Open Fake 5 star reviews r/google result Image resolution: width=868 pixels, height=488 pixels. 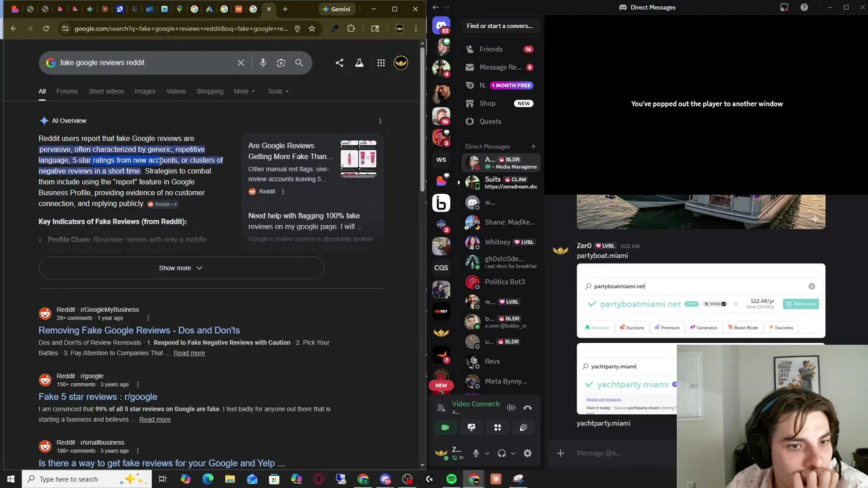coord(98,397)
